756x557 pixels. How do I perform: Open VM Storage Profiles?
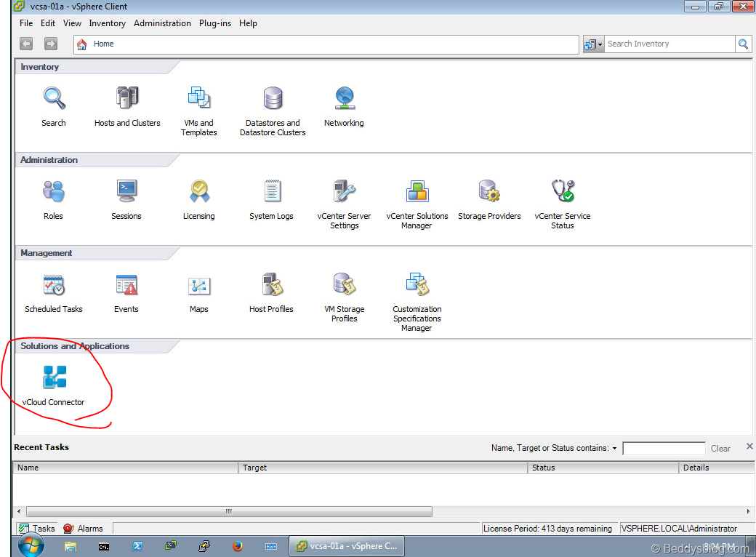coord(345,284)
